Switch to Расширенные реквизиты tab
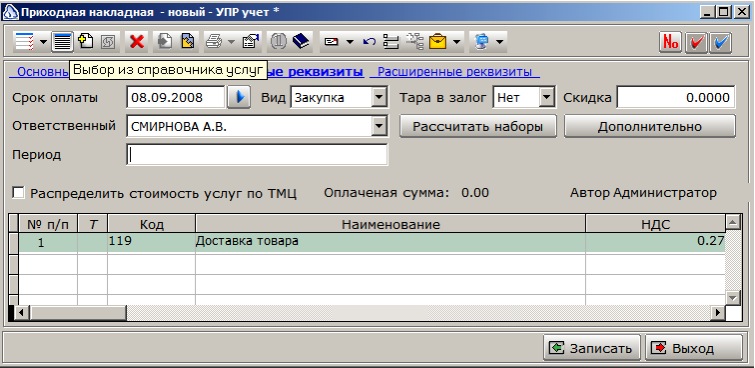Screen dimensions: 755x368 455,72
